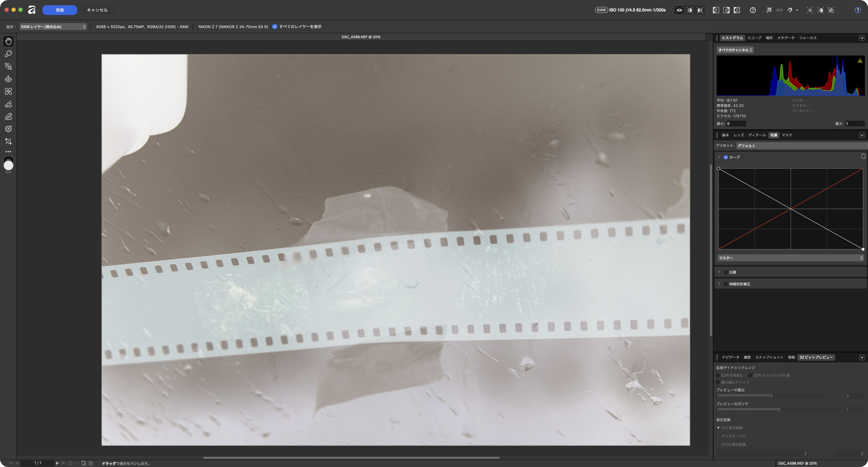Switch to the スコープ tab
The height and width of the screenshot is (467, 868).
754,38
